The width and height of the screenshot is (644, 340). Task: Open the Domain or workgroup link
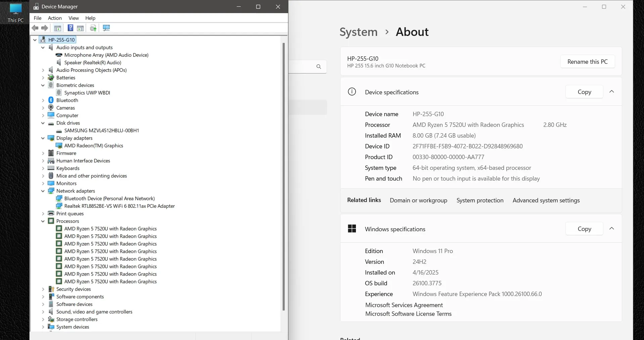[x=418, y=200]
